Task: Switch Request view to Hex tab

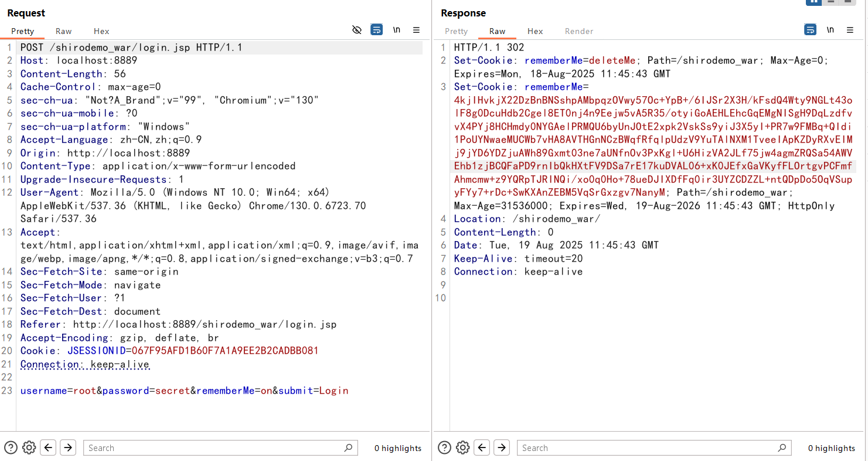Action: pos(101,31)
